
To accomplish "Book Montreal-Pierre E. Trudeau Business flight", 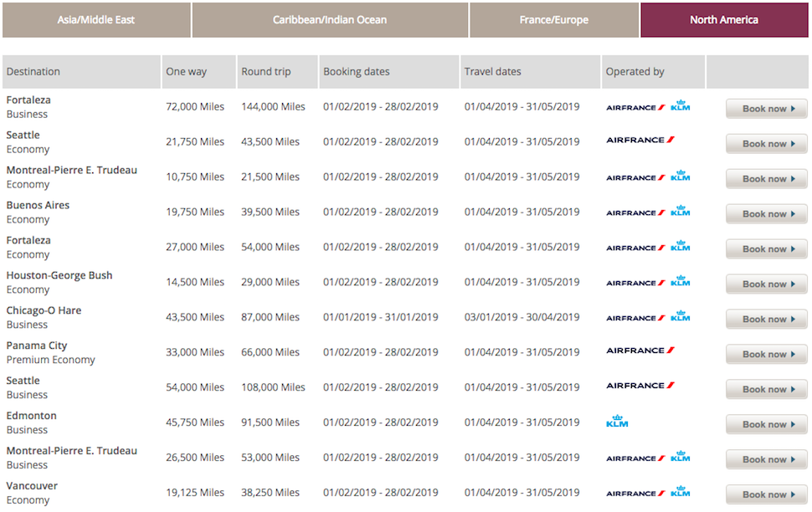I will (x=767, y=460).
